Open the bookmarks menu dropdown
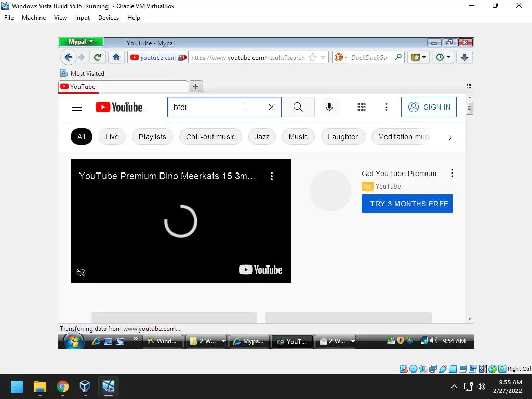The image size is (532, 399). tap(419, 57)
